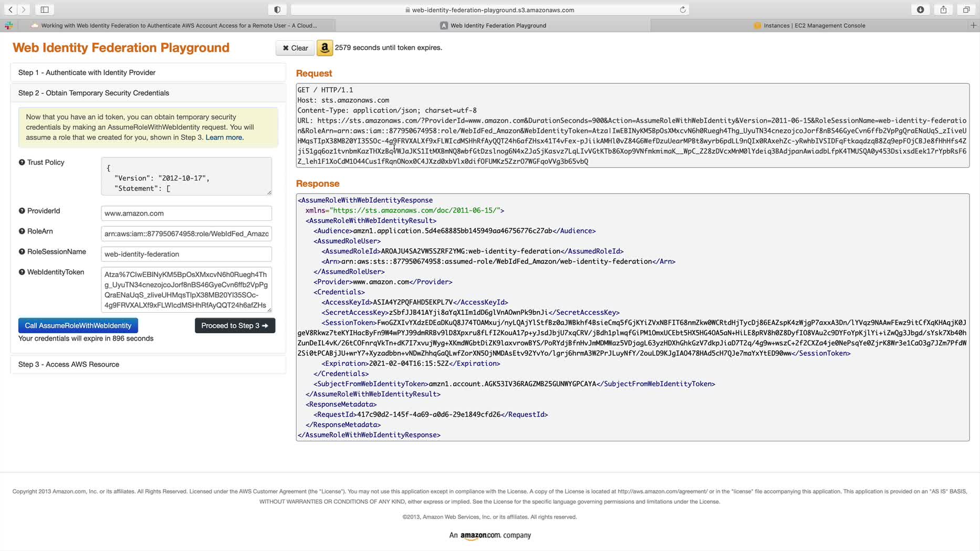Screen dimensions: 980x551
Task: Collapse Step 2 - Obtain Temporary Security Credentials
Action: point(148,93)
